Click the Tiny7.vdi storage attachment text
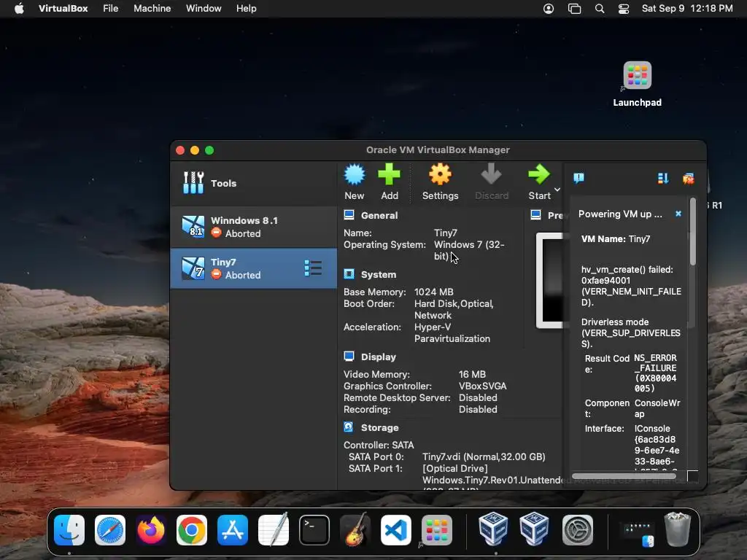Viewport: 747px width, 560px height. pyautogui.click(x=484, y=456)
